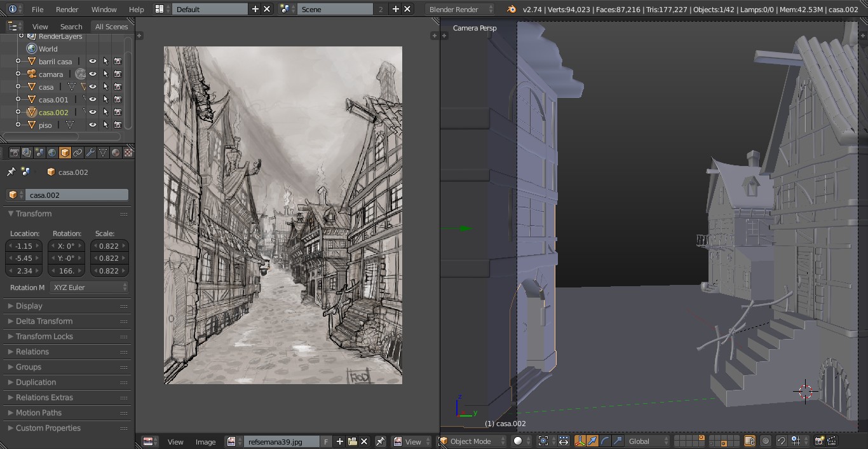Toggle lock camera and layers icon
868x449 pixels.
tap(750, 441)
